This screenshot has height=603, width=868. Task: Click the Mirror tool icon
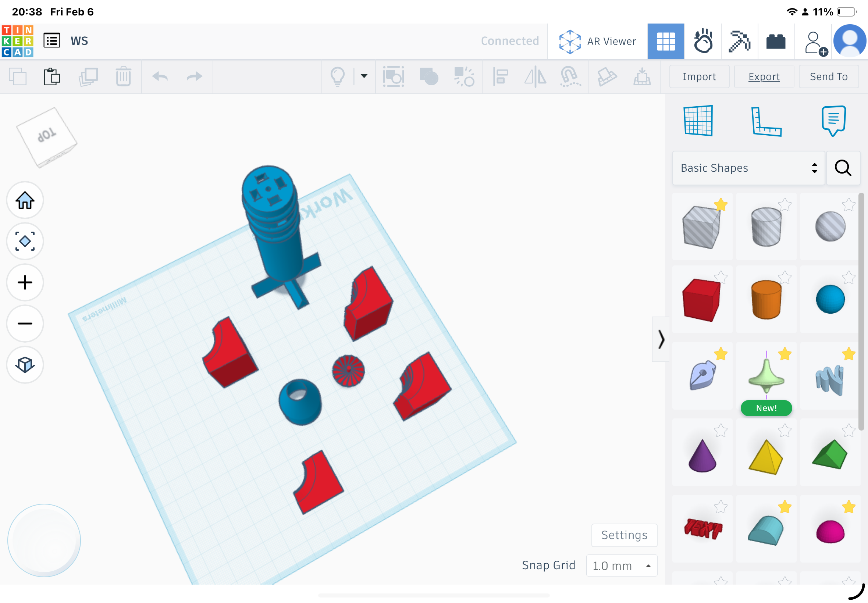[535, 77]
